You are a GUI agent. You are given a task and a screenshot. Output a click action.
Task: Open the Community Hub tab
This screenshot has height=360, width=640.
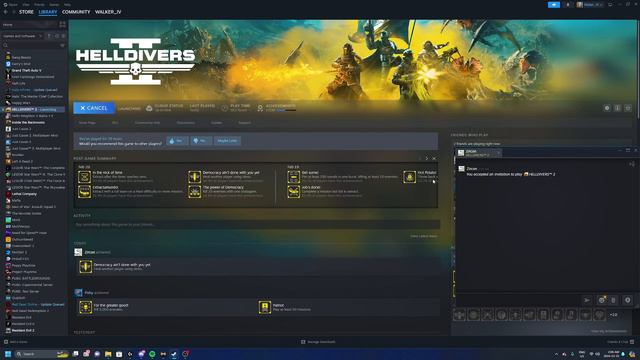147,122
